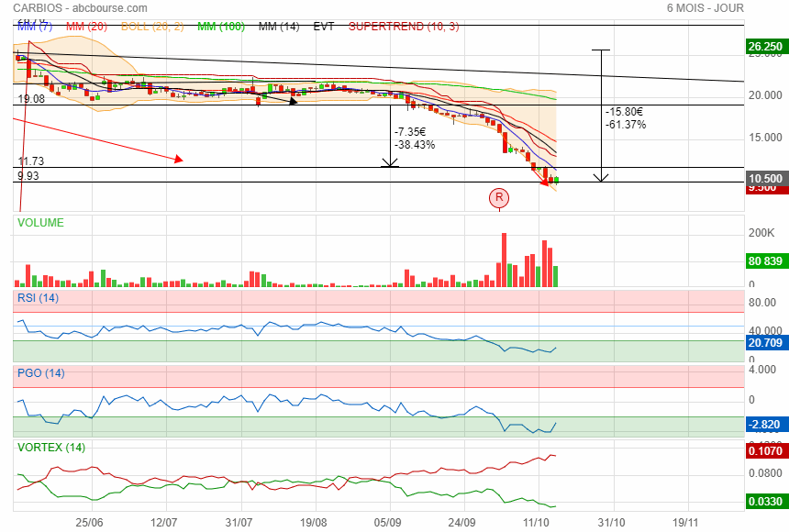Click the red 0.1070 vortex value tag
The width and height of the screenshot is (789, 532).
(x=765, y=451)
